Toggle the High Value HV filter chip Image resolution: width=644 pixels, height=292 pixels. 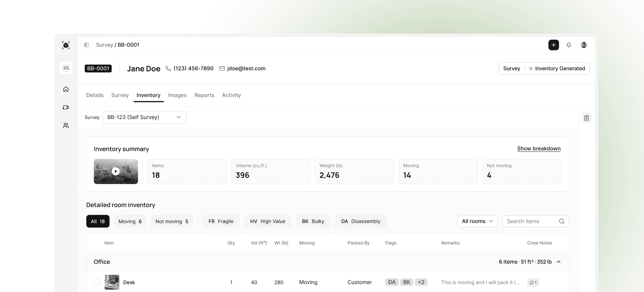267,221
